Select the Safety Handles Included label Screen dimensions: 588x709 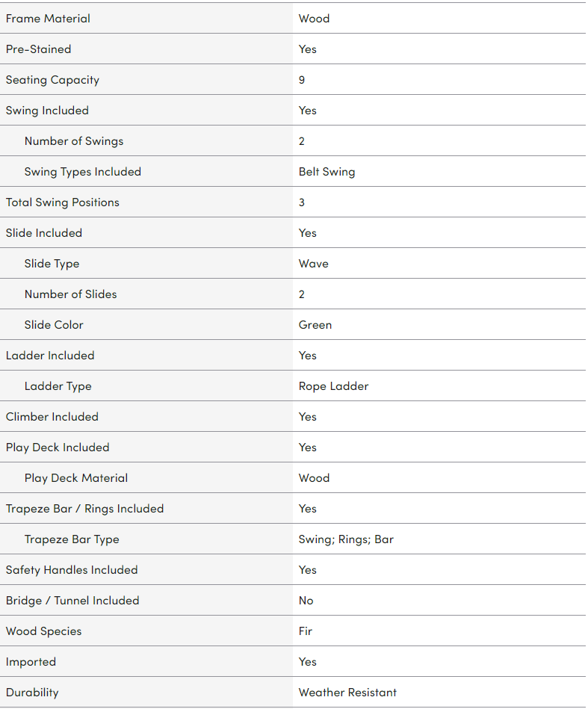coord(72,570)
